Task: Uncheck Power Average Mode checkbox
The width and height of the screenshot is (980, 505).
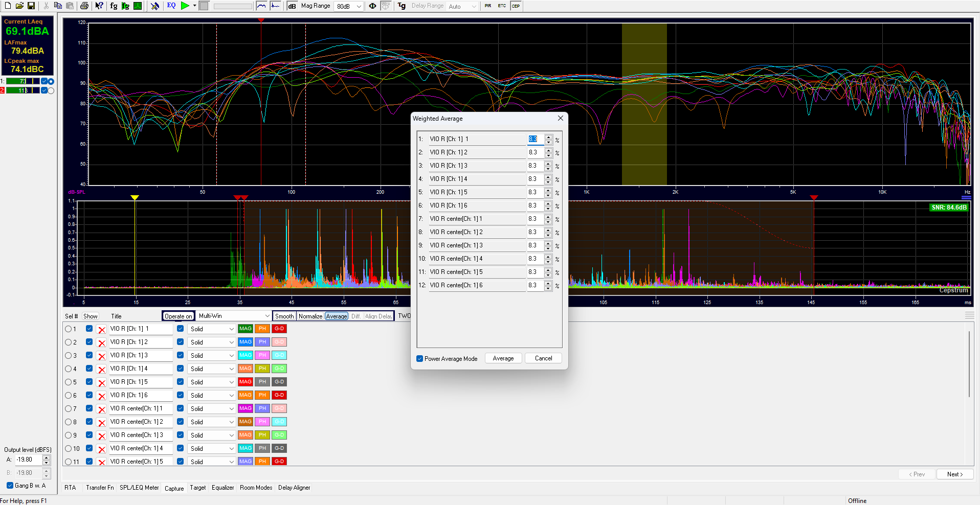Action: click(420, 359)
